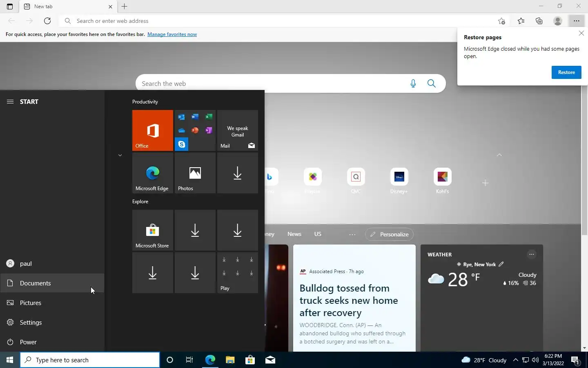
Task: Click the Personalize button
Action: [390, 234]
